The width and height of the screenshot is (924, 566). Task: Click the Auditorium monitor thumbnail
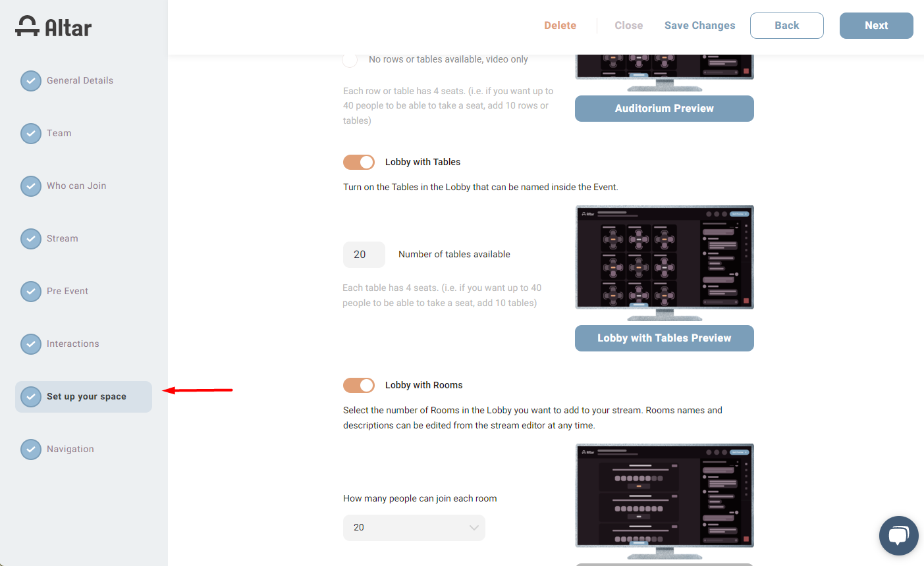coord(665,72)
